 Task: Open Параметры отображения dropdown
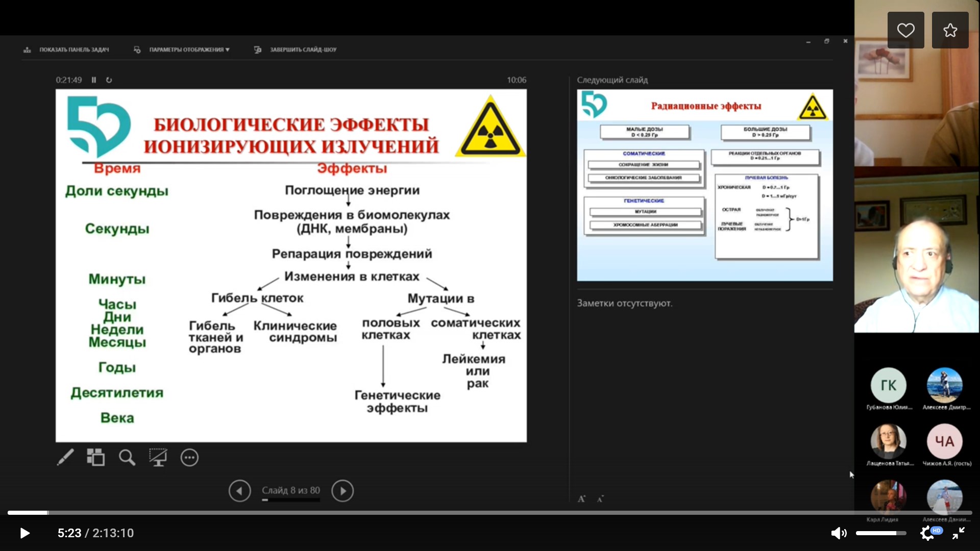[182, 49]
